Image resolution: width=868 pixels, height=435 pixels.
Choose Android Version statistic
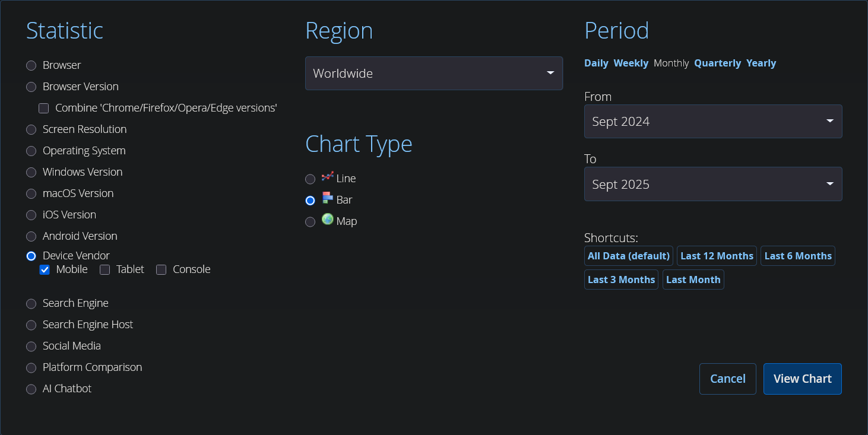point(31,236)
